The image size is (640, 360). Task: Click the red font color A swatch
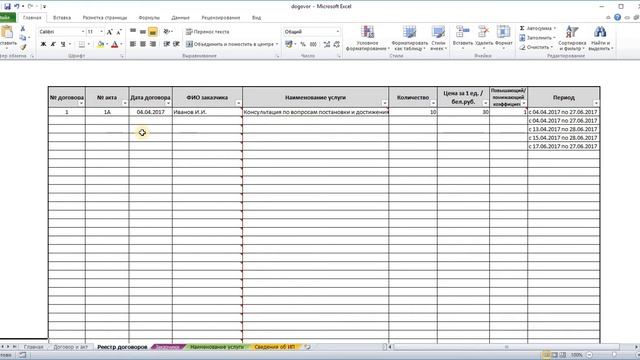tap(115, 44)
